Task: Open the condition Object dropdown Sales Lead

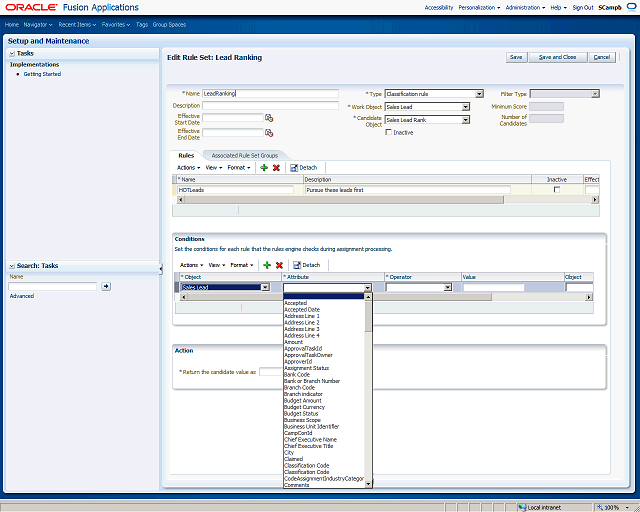Action: point(265,287)
